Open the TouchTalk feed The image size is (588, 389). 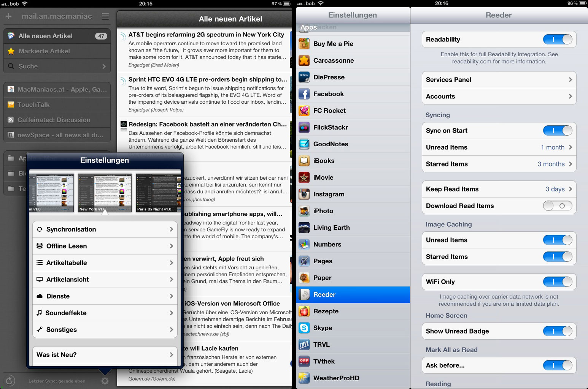pyautogui.click(x=57, y=105)
